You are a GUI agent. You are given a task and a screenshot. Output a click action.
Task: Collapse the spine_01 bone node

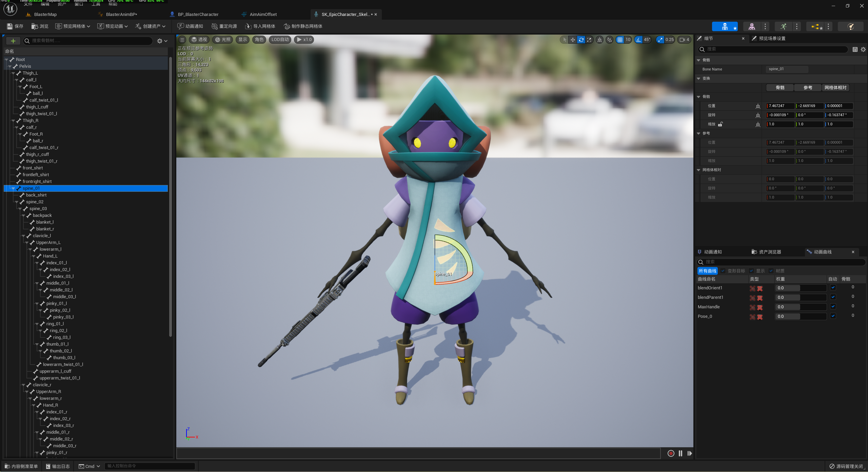pos(13,188)
